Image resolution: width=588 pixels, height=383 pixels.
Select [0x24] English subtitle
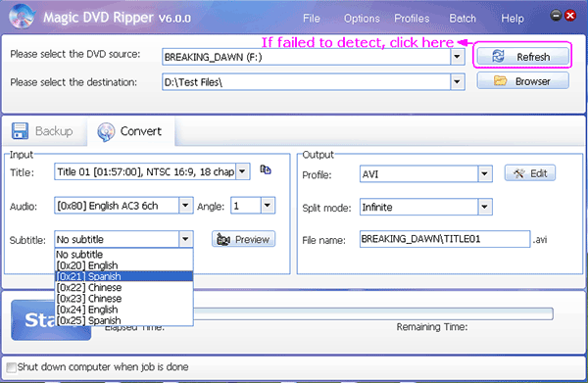[123, 310]
